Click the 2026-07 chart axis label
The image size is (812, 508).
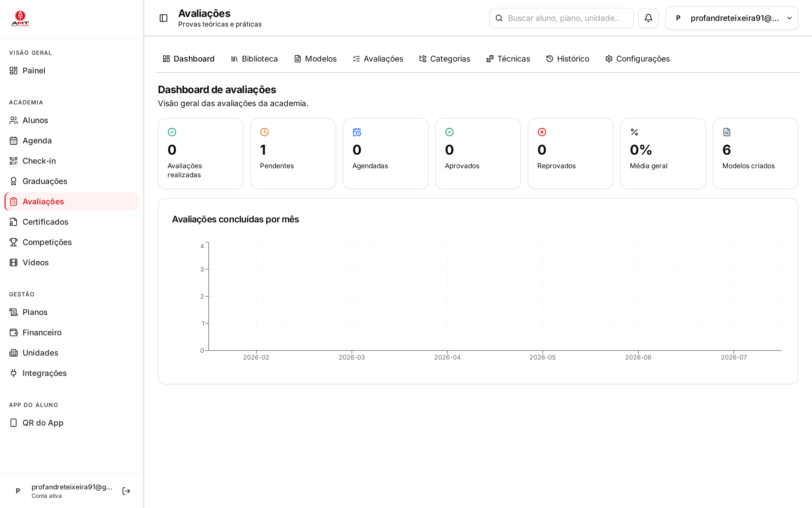click(x=734, y=358)
